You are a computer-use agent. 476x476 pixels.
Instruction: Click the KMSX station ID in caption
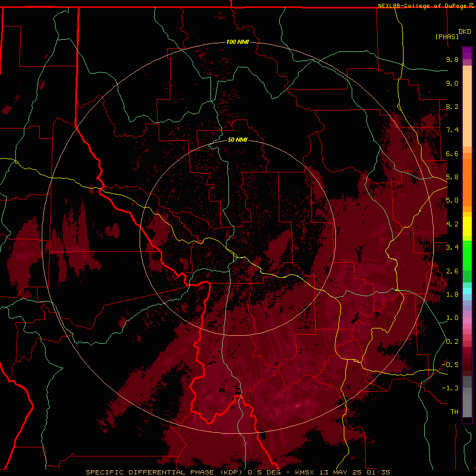(305, 472)
